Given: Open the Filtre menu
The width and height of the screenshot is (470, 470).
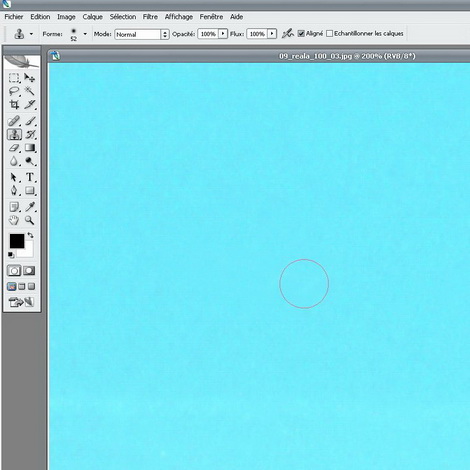Looking at the screenshot, I should 150,17.
